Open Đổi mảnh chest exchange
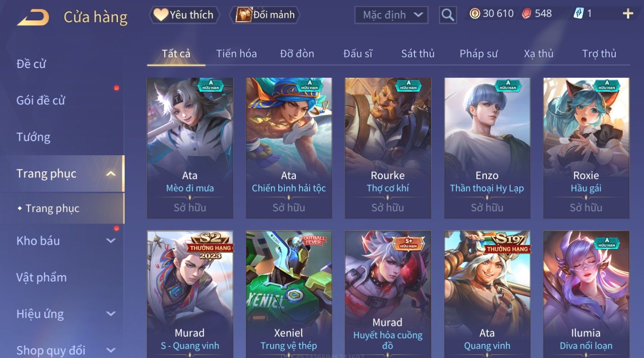Image resolution: width=644 pixels, height=358 pixels. pos(265,15)
